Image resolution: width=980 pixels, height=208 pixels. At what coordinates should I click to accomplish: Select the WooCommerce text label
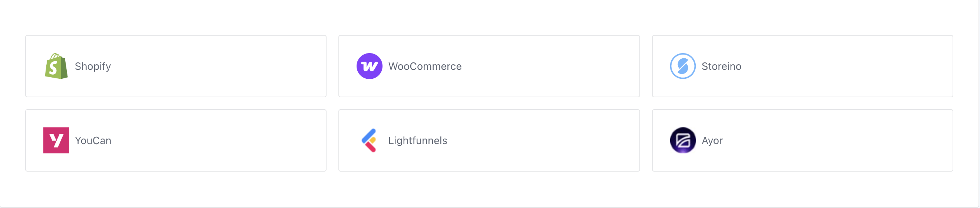[424, 66]
